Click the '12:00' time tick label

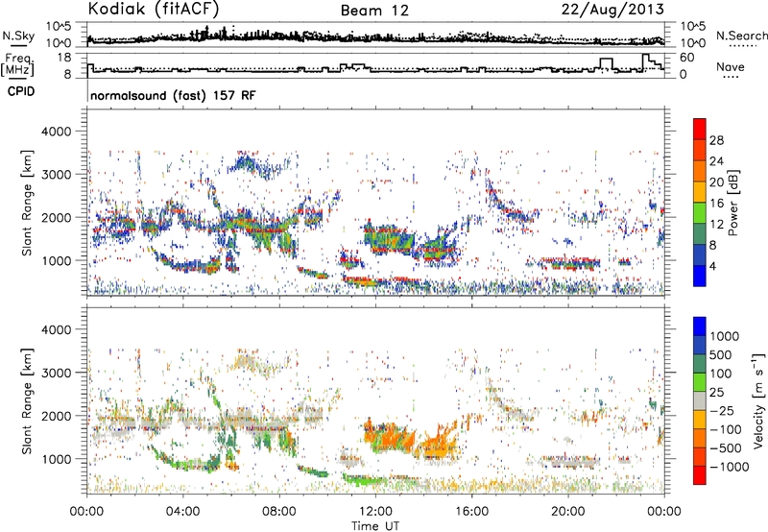375,512
